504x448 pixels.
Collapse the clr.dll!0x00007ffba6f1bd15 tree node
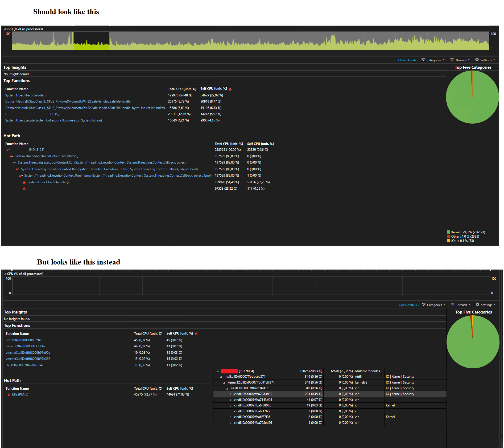pos(227,388)
